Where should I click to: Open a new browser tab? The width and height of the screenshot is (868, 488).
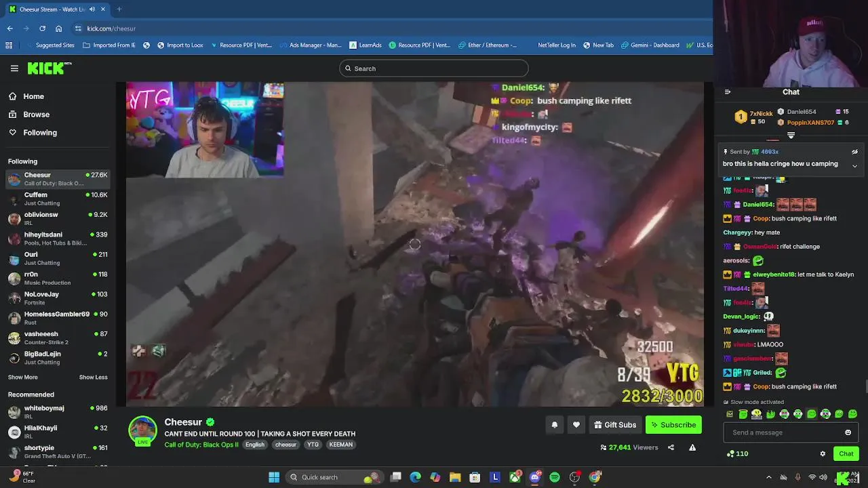[x=119, y=9]
